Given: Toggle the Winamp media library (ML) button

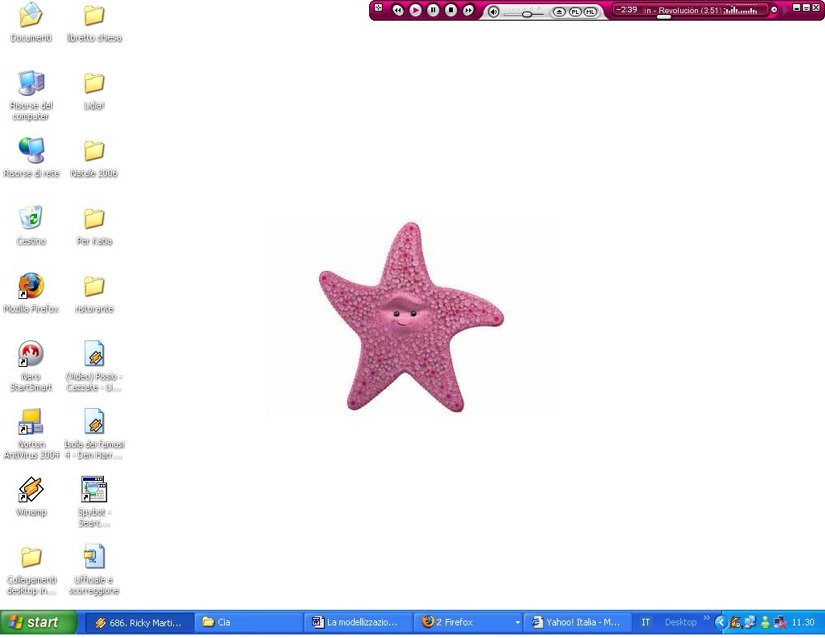Looking at the screenshot, I should (x=590, y=12).
